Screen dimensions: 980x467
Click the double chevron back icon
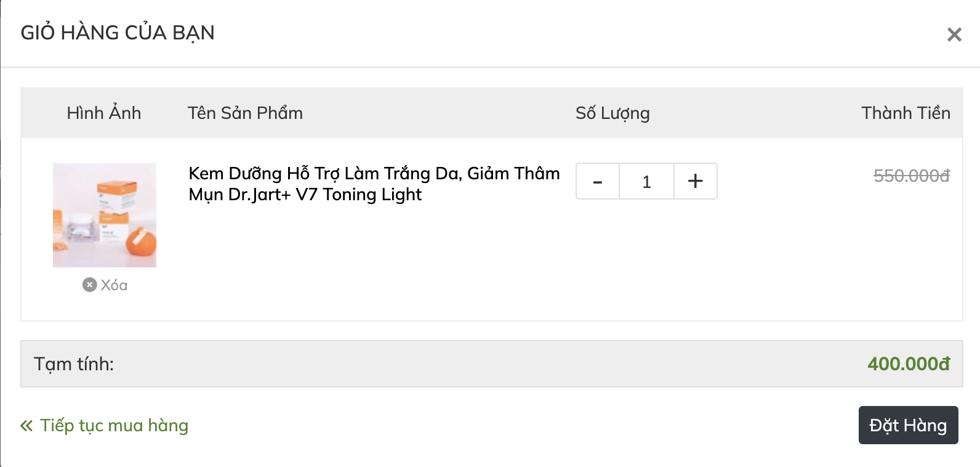click(26, 426)
